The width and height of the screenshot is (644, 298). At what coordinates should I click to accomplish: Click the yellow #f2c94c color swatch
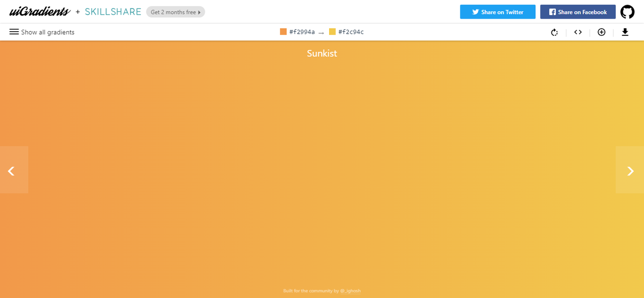point(332,32)
